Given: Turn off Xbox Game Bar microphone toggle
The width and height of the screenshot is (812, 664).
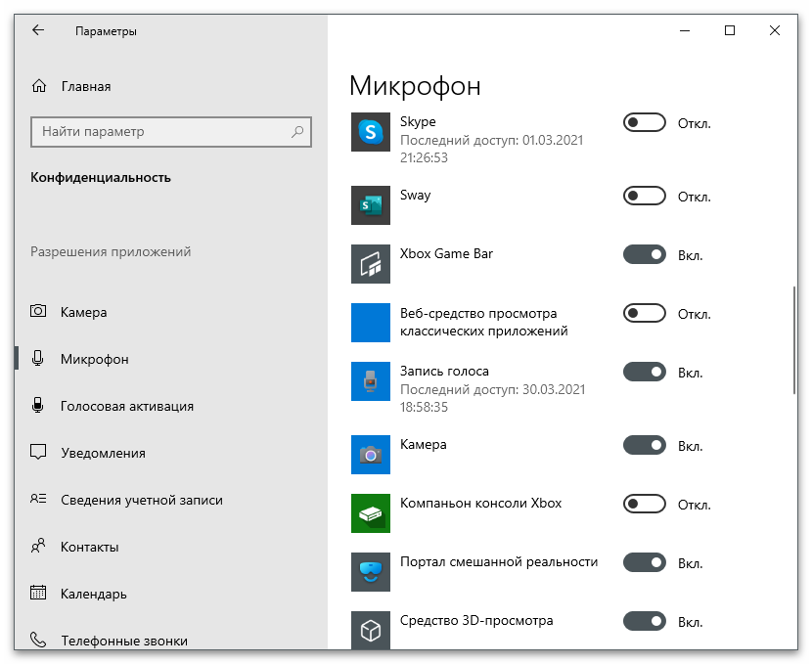Looking at the screenshot, I should pyautogui.click(x=644, y=255).
